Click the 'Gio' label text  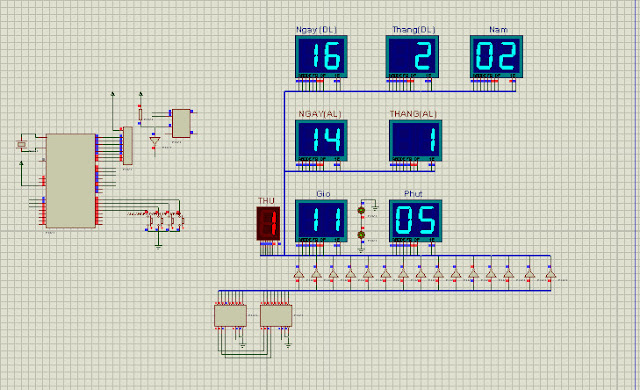(323, 194)
